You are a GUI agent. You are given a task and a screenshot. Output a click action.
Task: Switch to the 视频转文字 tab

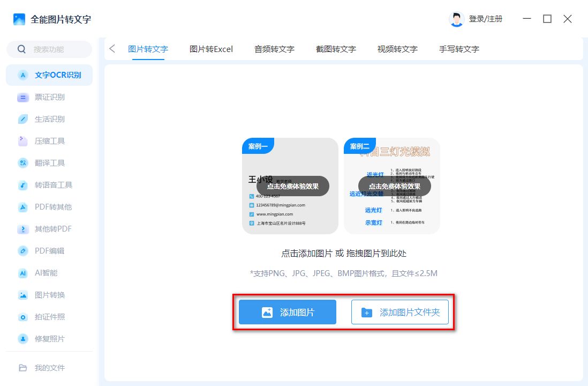coord(397,49)
